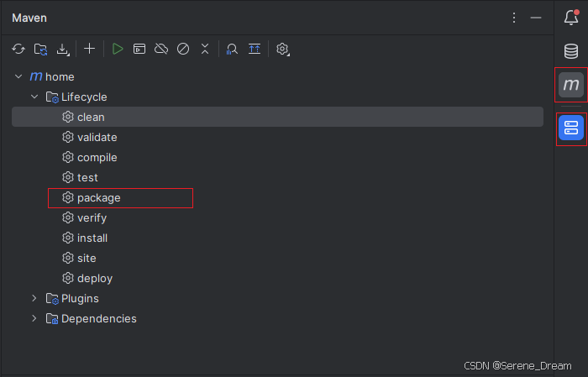
Task: Click the Maven m icon beside home
Action: (36, 76)
